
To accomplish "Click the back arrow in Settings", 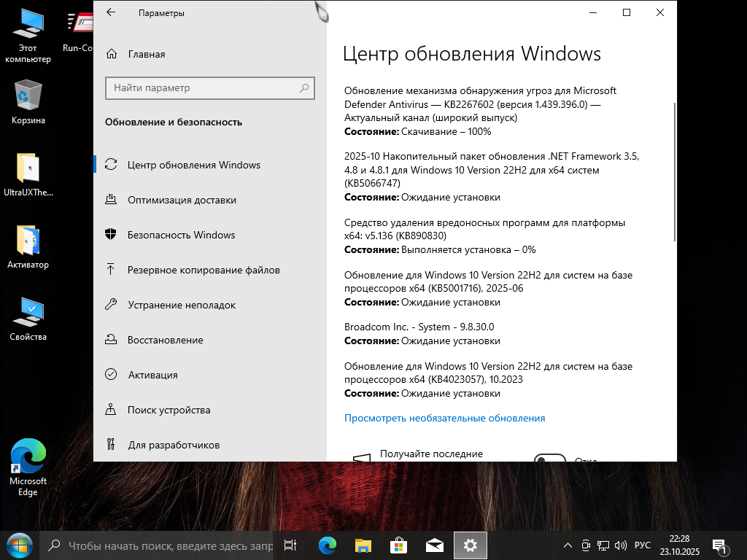I will pyautogui.click(x=111, y=13).
